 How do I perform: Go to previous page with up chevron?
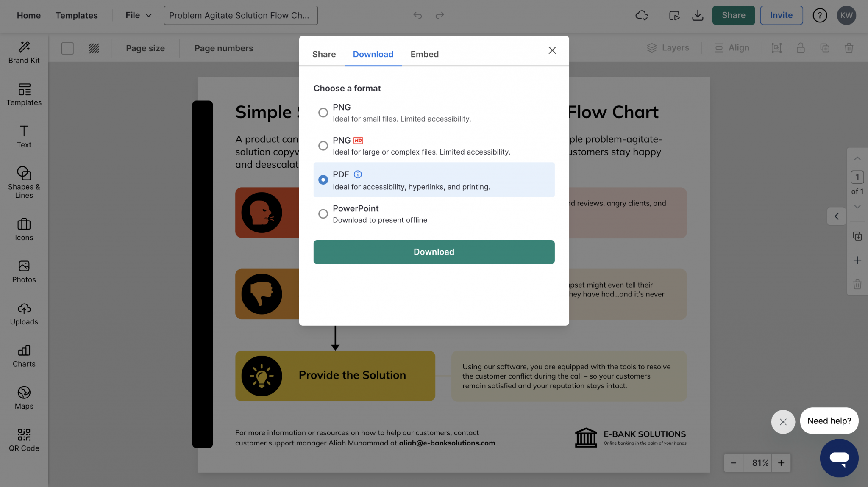coord(857,159)
